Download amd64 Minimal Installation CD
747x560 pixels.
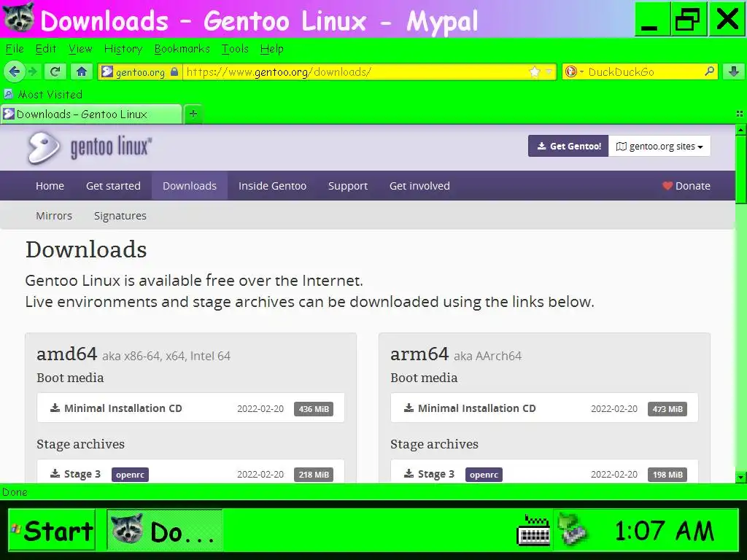click(190, 408)
